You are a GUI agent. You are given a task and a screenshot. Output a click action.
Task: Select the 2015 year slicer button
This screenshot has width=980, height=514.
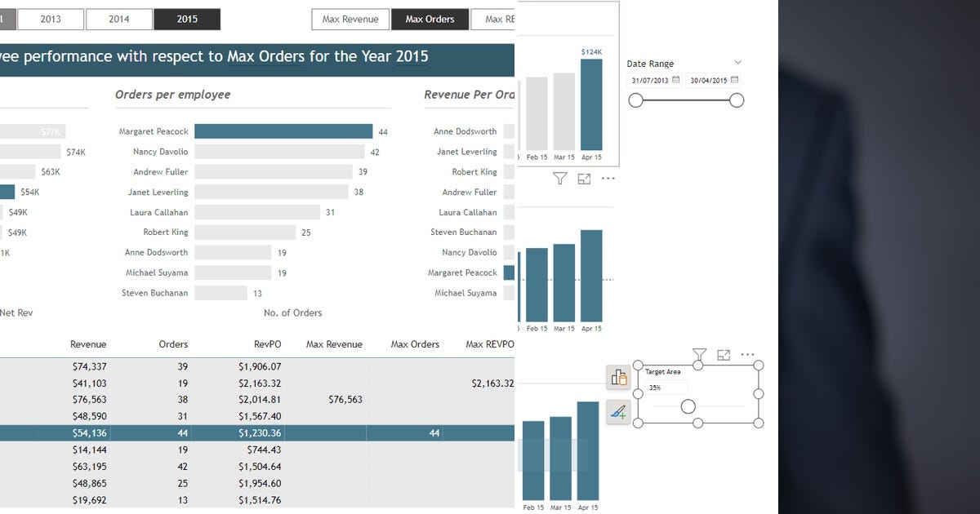(186, 18)
